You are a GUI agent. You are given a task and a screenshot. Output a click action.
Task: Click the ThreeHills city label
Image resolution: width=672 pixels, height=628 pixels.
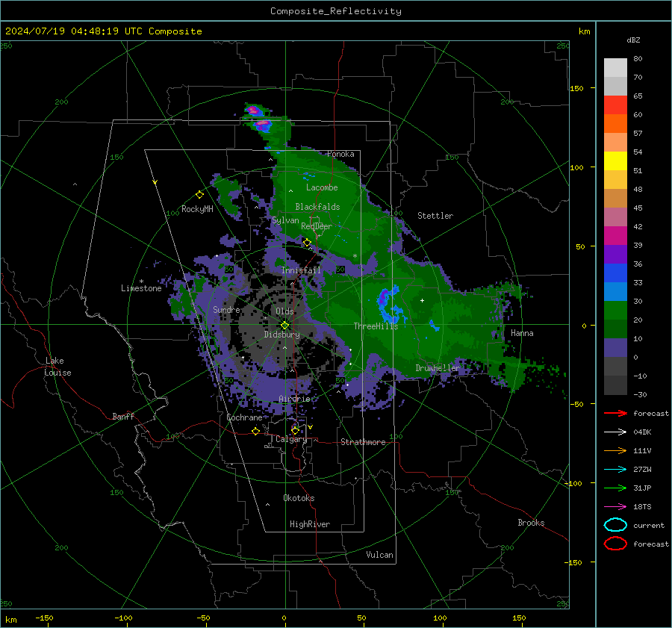click(x=376, y=326)
